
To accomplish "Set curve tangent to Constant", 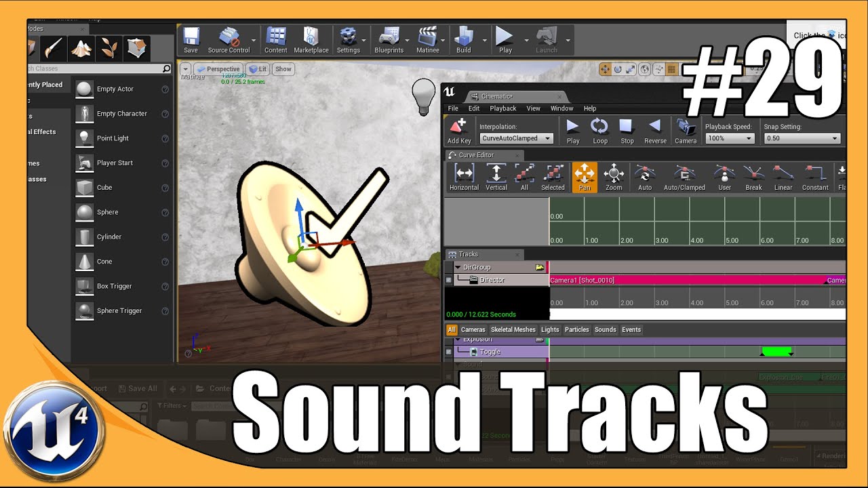I will pos(815,178).
